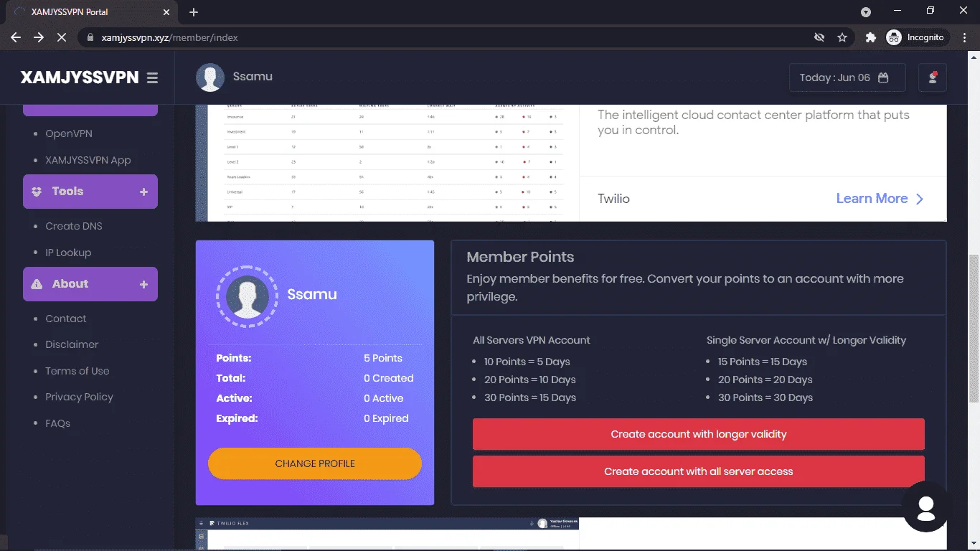Click the tab search dropdown arrow icon
The image size is (980, 551).
click(x=866, y=12)
